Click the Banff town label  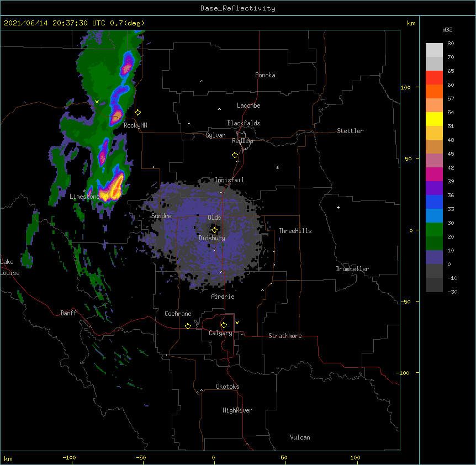point(68,313)
